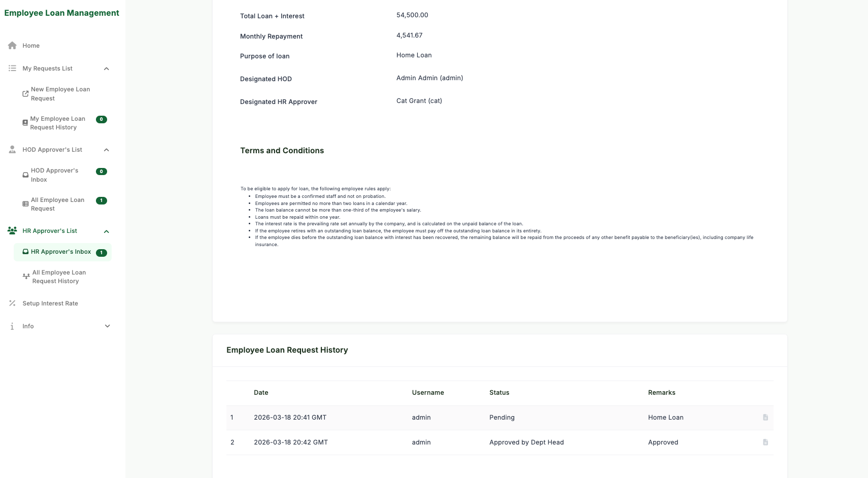868x478 pixels.
Task: Go to Setup Interest Rate page
Action: tap(50, 303)
